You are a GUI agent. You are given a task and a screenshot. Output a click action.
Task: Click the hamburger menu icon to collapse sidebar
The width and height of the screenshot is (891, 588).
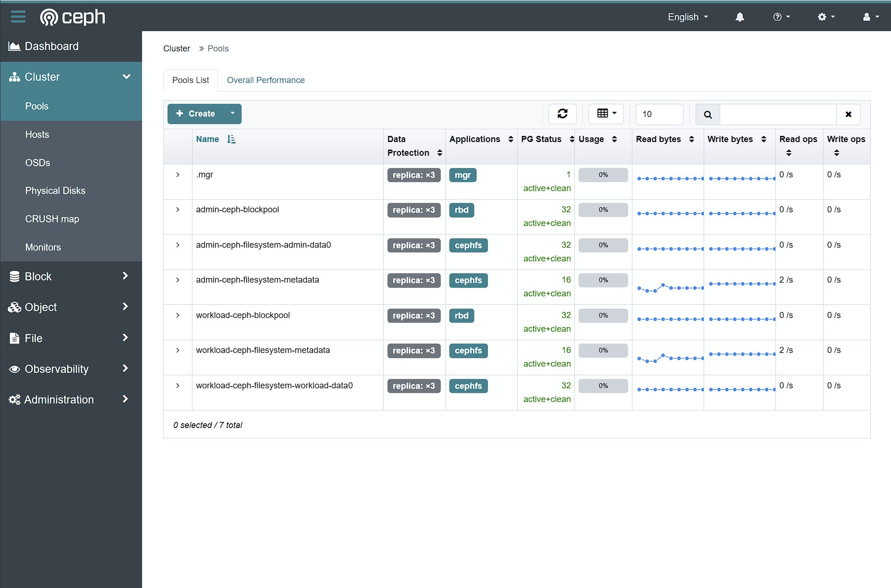pyautogui.click(x=18, y=17)
